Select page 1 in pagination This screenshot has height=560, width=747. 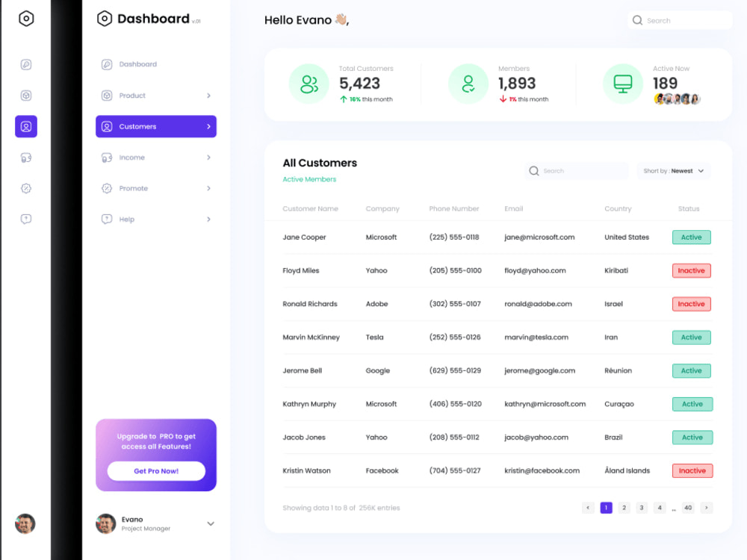point(606,508)
